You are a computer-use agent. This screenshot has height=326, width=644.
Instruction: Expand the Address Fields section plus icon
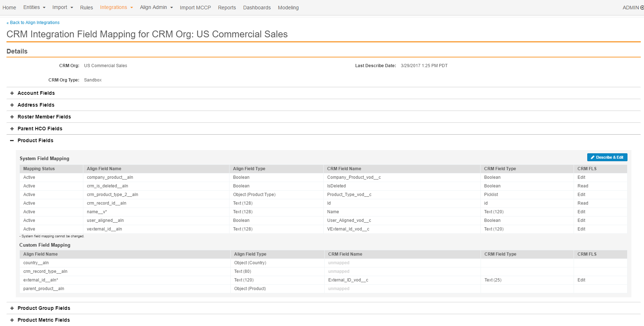click(12, 105)
